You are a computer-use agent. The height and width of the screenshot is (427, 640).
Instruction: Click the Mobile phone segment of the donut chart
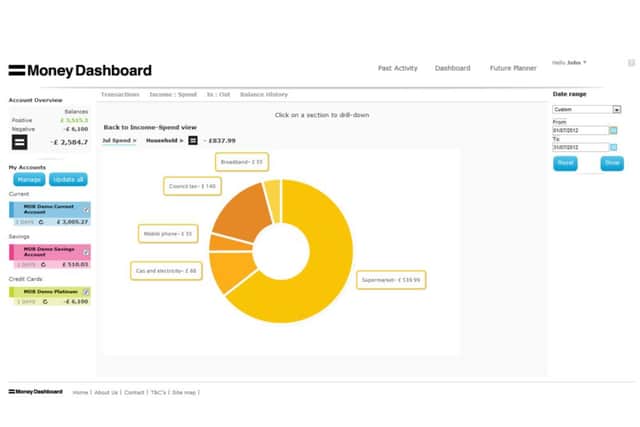229,242
